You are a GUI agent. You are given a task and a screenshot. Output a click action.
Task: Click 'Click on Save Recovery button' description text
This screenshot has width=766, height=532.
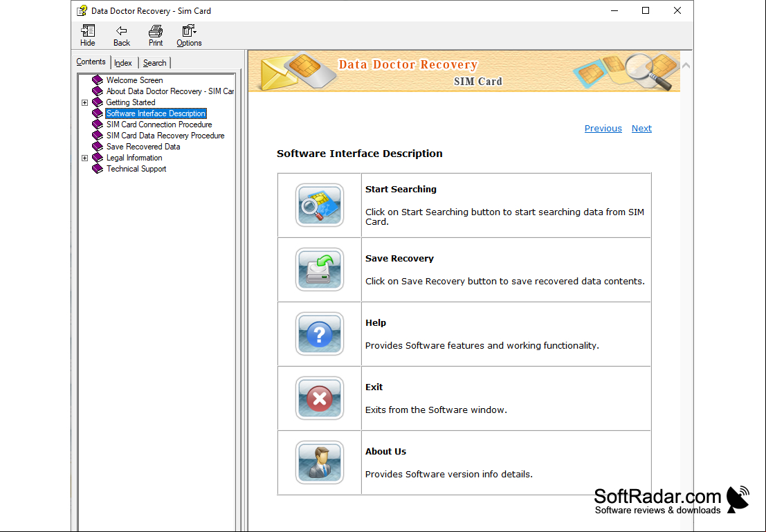pyautogui.click(x=505, y=282)
